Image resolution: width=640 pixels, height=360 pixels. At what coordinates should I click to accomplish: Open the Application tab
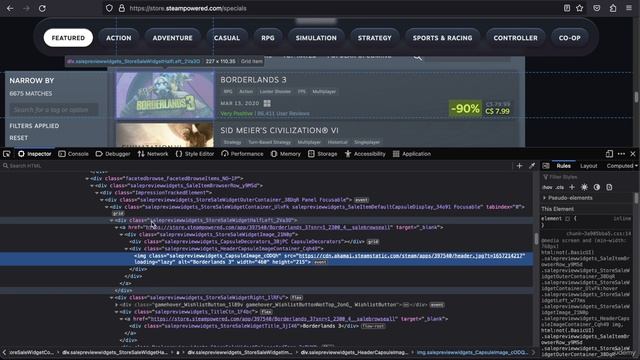[x=412, y=154]
